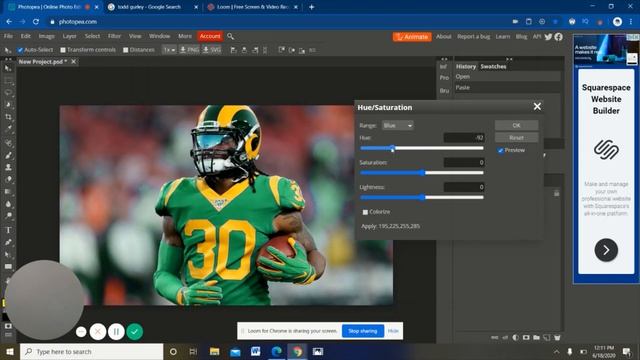Open the File menu
The image size is (640, 360).
[8, 36]
